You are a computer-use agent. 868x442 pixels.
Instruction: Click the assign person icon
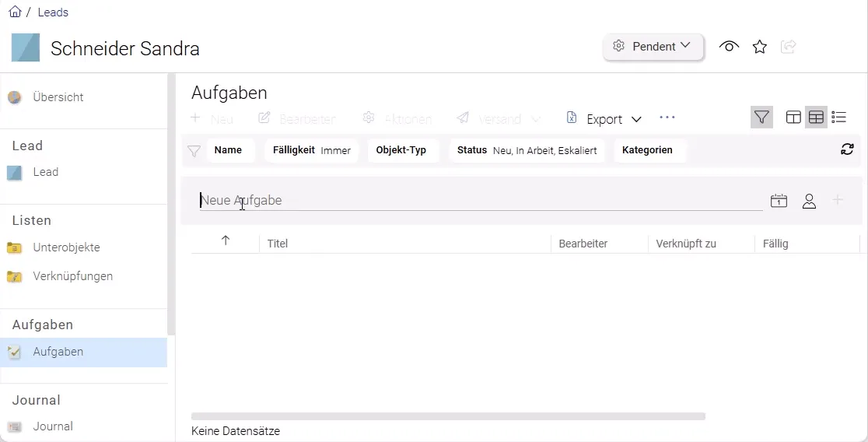click(x=809, y=201)
